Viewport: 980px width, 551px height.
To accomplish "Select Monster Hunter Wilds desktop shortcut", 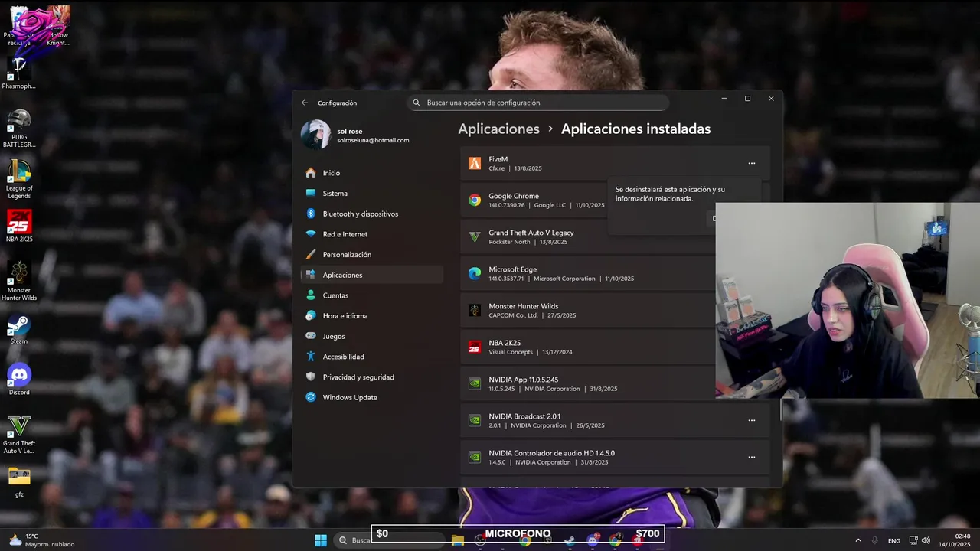I will coord(19,281).
